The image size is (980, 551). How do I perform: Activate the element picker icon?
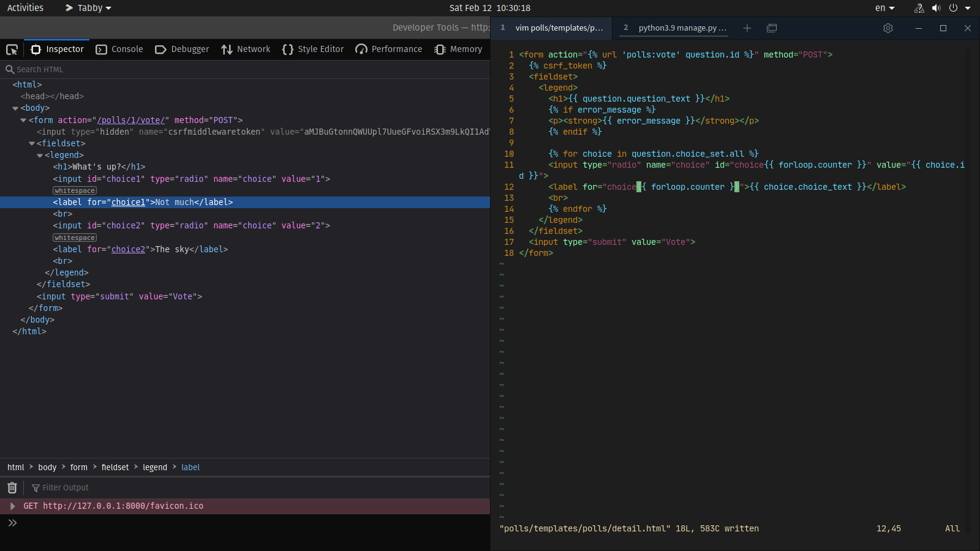[12, 50]
